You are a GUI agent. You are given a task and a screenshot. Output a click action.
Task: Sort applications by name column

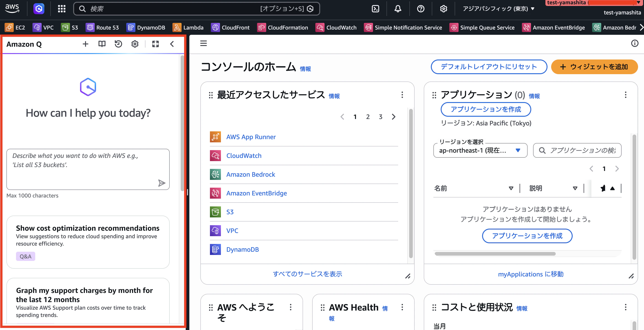[x=511, y=188]
